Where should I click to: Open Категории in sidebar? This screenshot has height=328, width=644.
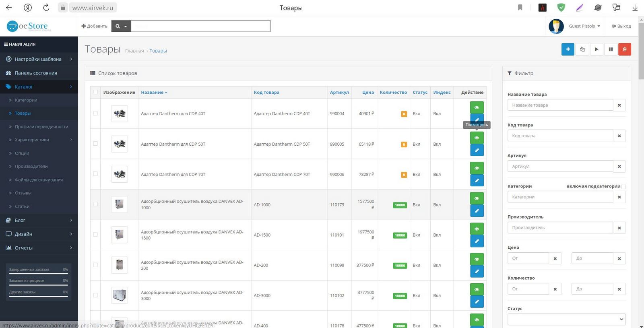tap(39, 100)
